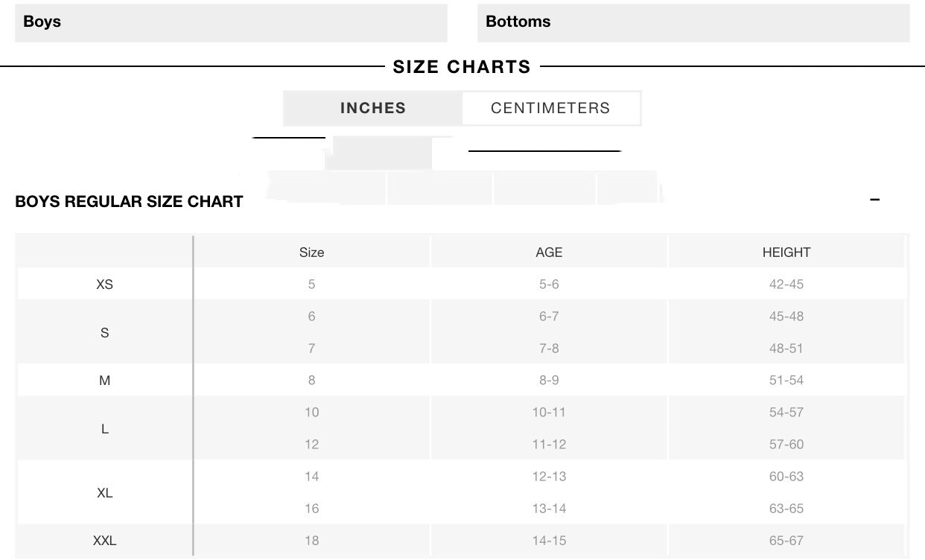Viewport: 925px width, 560px height.
Task: Select the S size row label
Action: point(105,333)
